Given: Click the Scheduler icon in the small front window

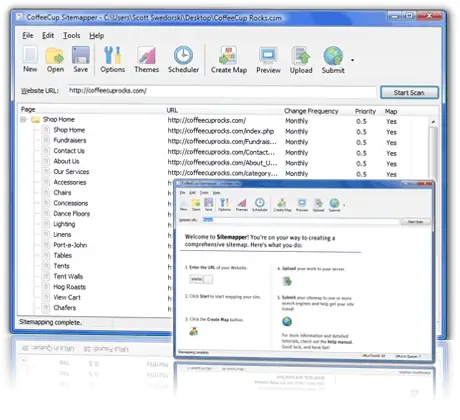Looking at the screenshot, I should [260, 203].
